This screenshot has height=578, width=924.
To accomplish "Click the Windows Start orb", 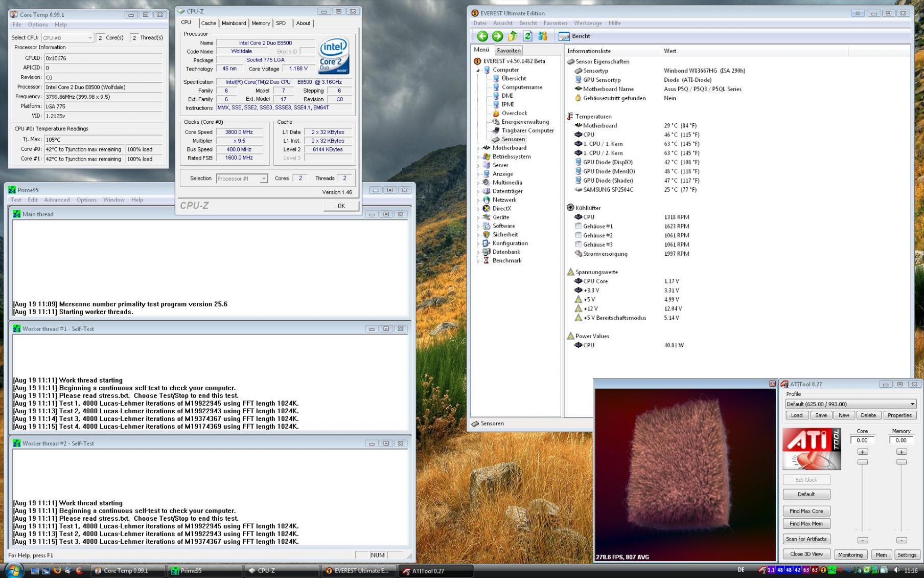I will tap(13, 570).
